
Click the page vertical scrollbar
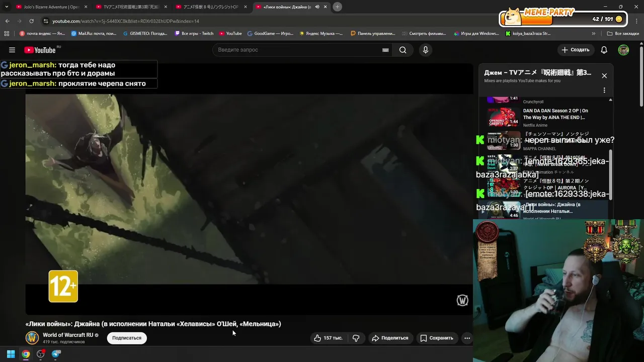point(641,75)
